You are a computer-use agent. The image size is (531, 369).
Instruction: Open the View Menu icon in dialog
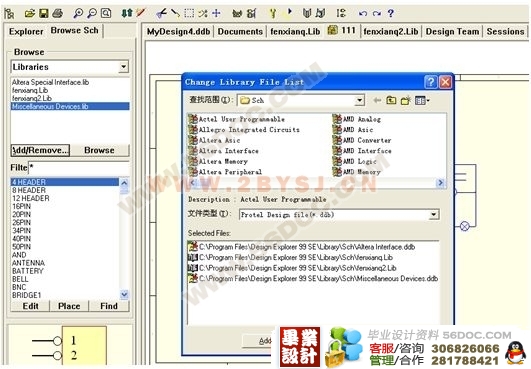point(422,100)
